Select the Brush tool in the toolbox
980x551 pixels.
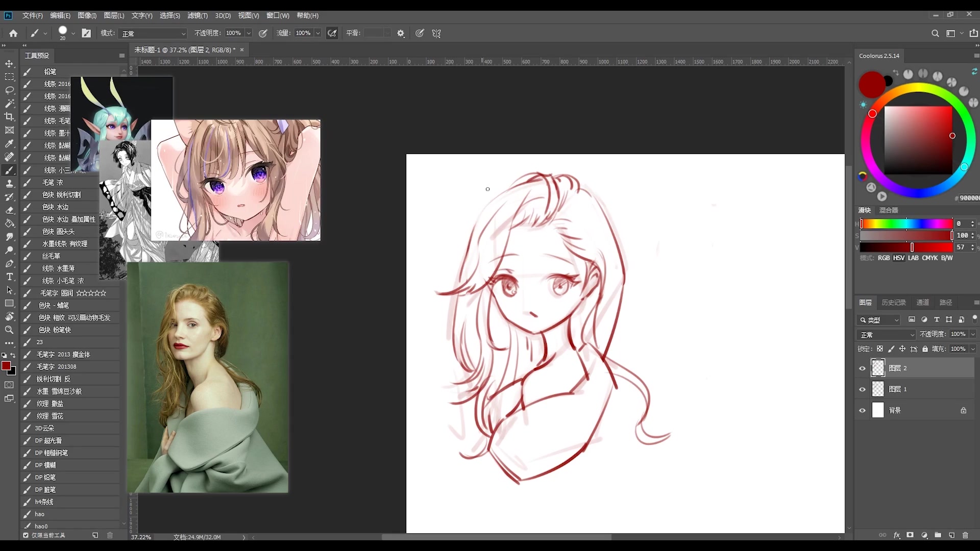pyautogui.click(x=9, y=170)
